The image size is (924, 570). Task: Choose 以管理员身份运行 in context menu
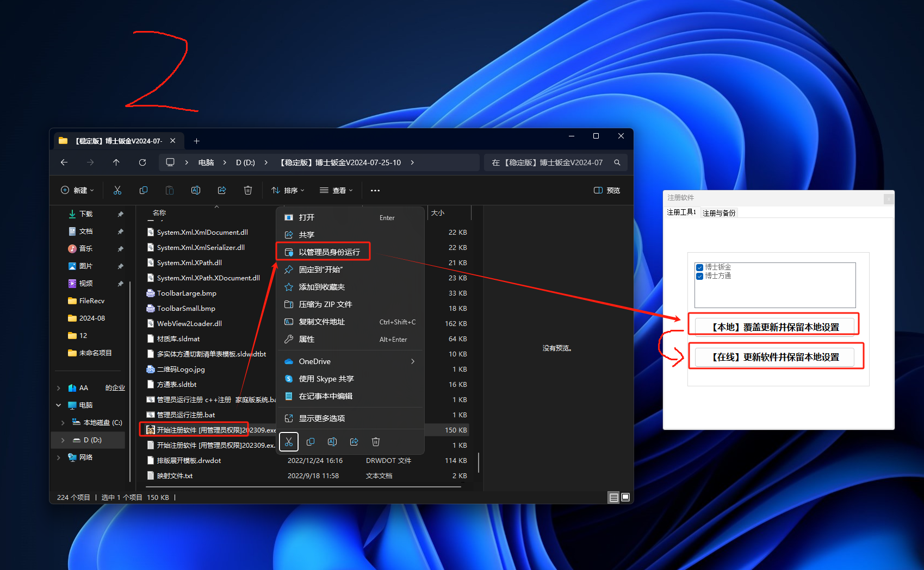point(350,252)
